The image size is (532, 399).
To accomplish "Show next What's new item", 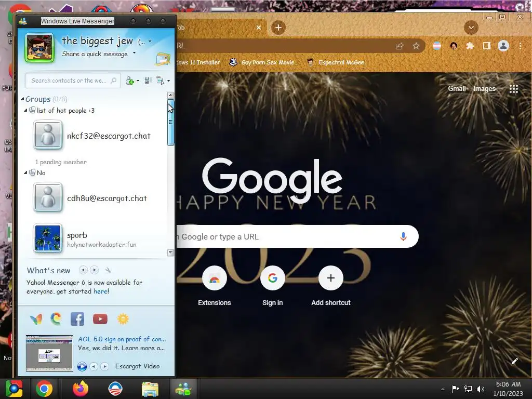I will (x=95, y=270).
